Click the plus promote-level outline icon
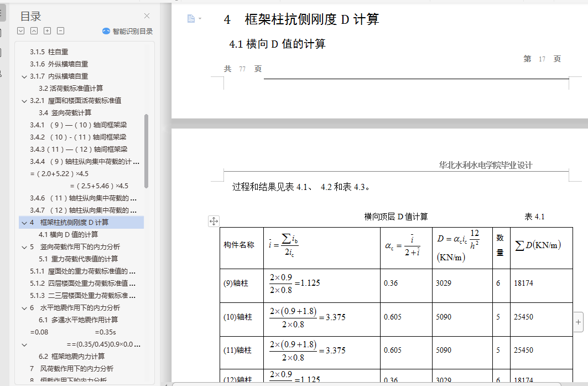The width and height of the screenshot is (588, 386). (x=47, y=31)
